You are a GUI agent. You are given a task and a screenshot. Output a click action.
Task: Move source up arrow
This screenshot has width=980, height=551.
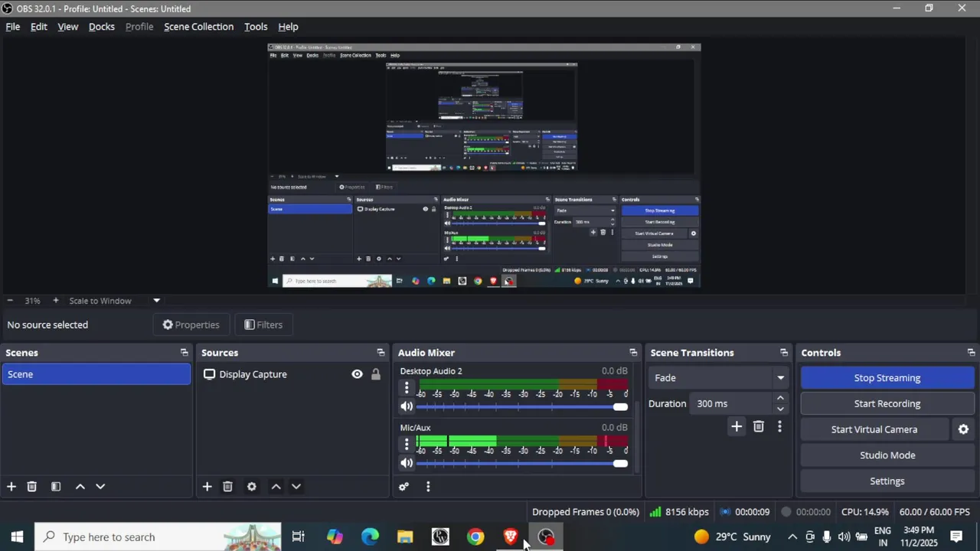(276, 487)
